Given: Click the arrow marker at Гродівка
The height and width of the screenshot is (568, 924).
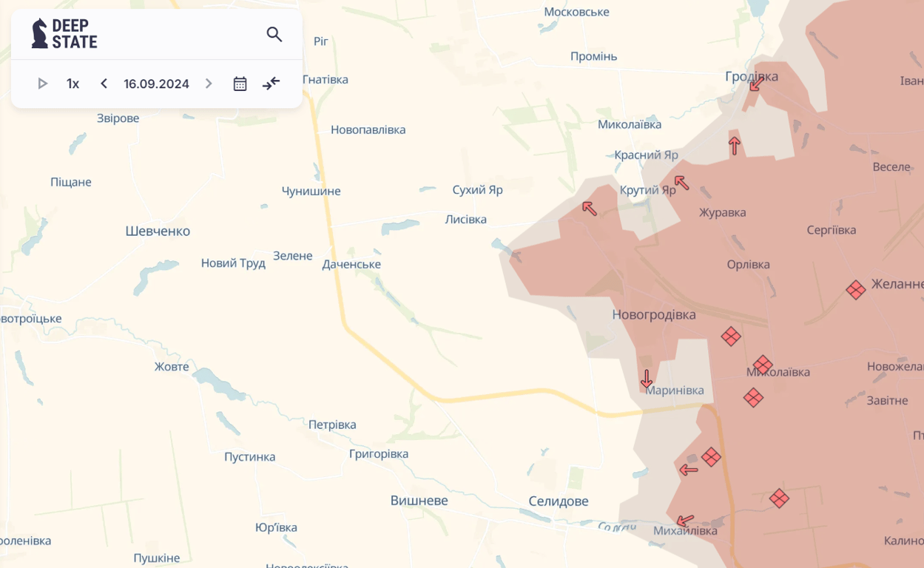Looking at the screenshot, I should coord(754,84).
